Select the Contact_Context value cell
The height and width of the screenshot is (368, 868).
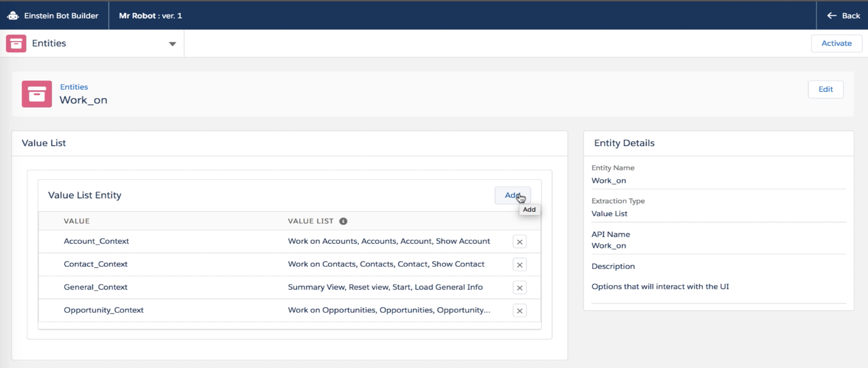pyautogui.click(x=96, y=264)
